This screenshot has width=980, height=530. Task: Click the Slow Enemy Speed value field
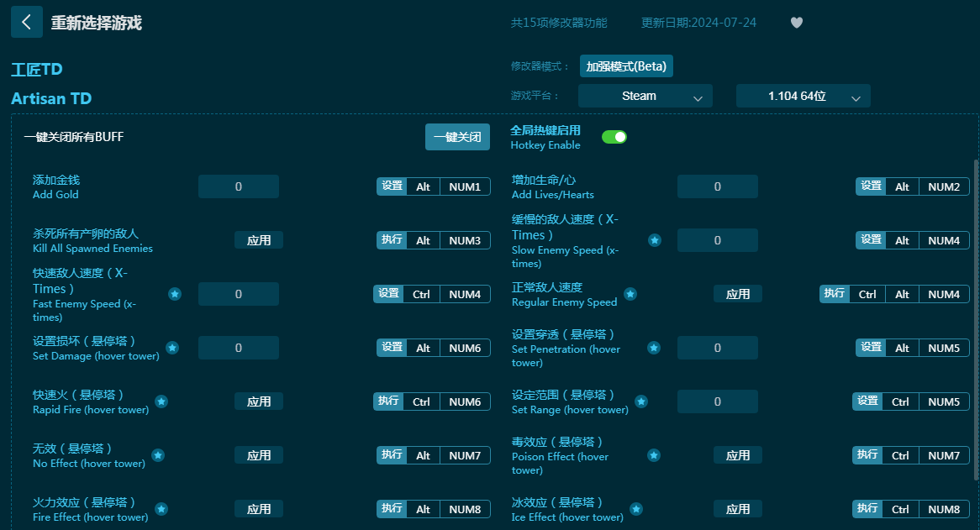(x=718, y=240)
